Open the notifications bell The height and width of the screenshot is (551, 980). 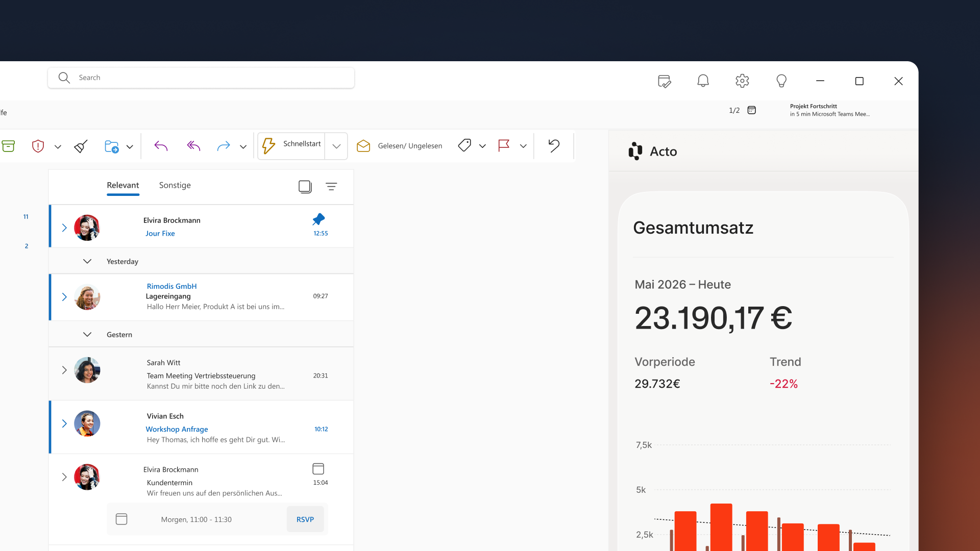click(x=703, y=81)
